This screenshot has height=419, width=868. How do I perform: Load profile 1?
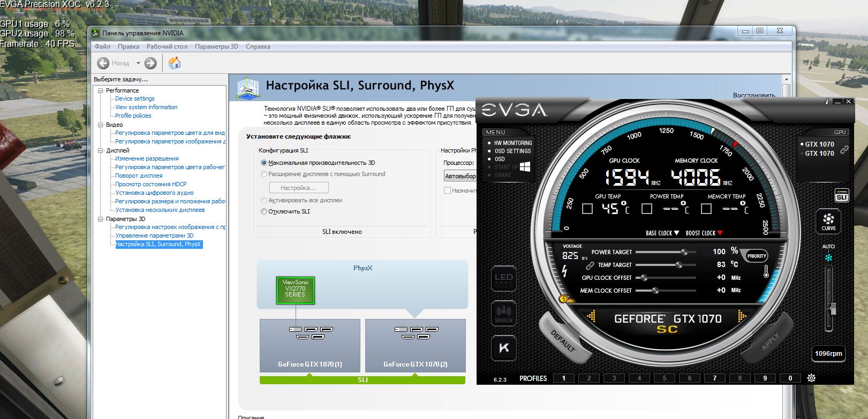click(x=563, y=378)
